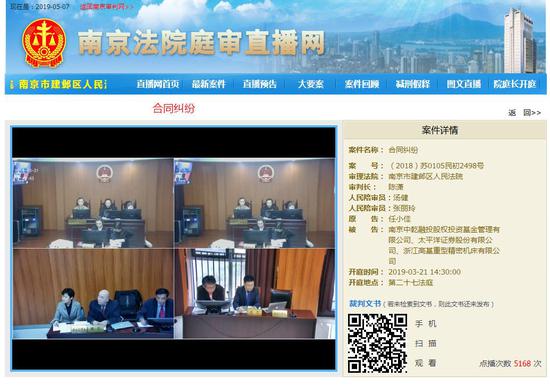This screenshot has width=550, height=385.
Task: Click the defendant text 南京中乾融投股权投资基金管理有限公司
Action: point(444,235)
